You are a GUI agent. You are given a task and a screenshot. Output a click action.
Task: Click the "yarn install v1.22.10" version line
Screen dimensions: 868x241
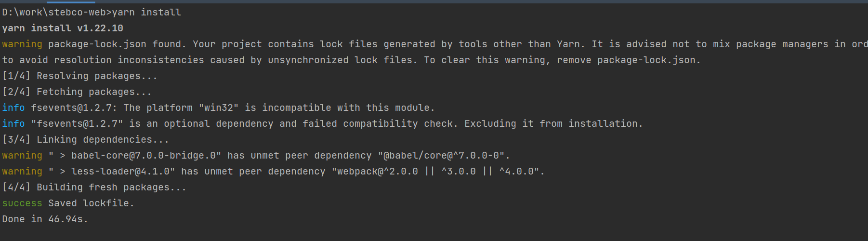tap(63, 28)
